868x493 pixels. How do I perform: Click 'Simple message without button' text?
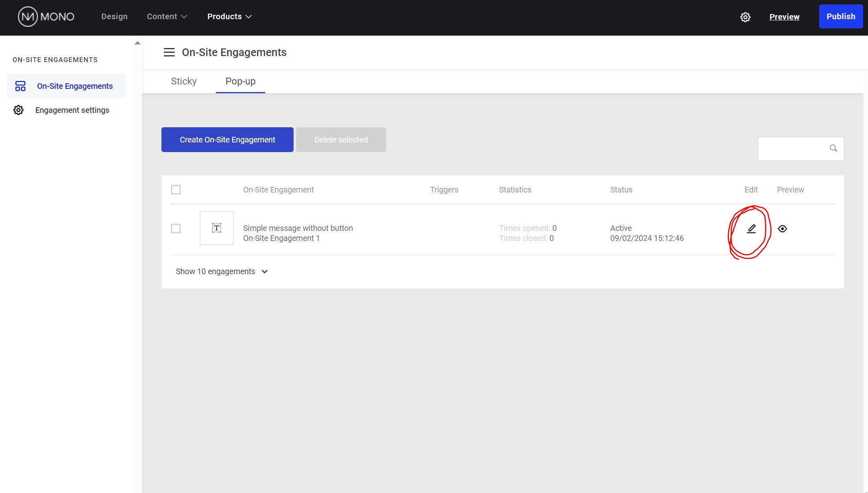(x=298, y=228)
